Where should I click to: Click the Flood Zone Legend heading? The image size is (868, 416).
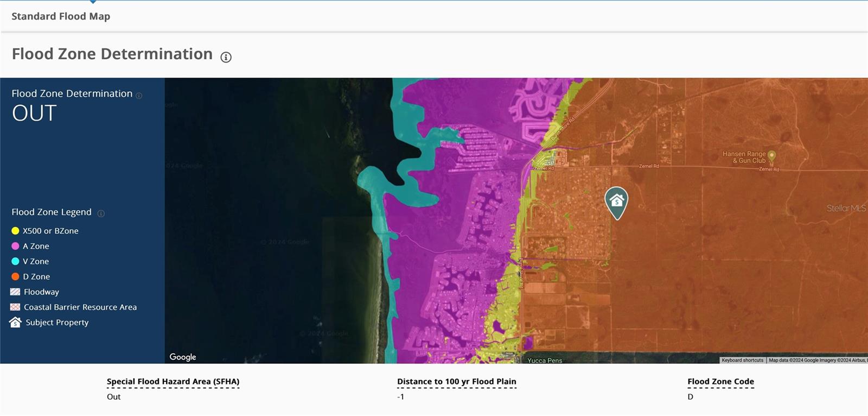point(52,212)
